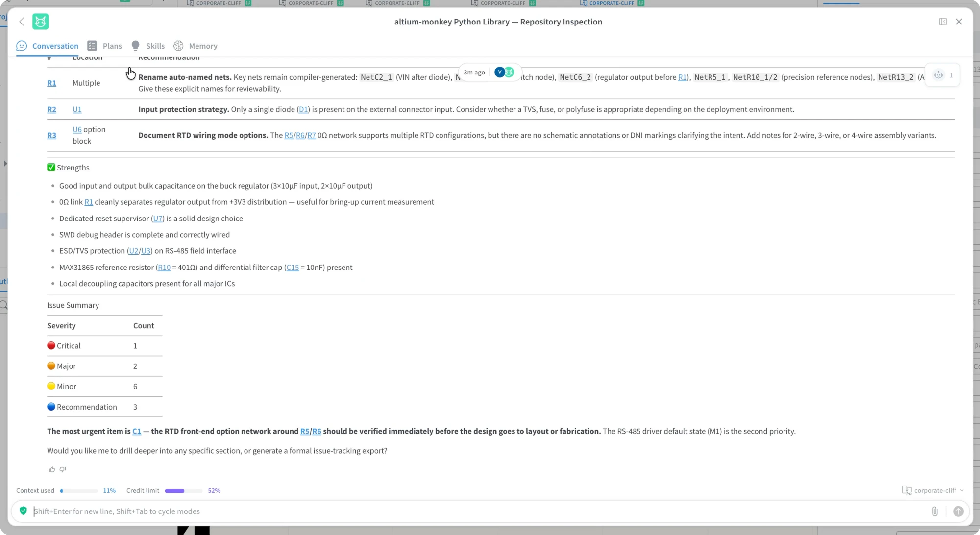Open the Memory tab

[x=196, y=46]
